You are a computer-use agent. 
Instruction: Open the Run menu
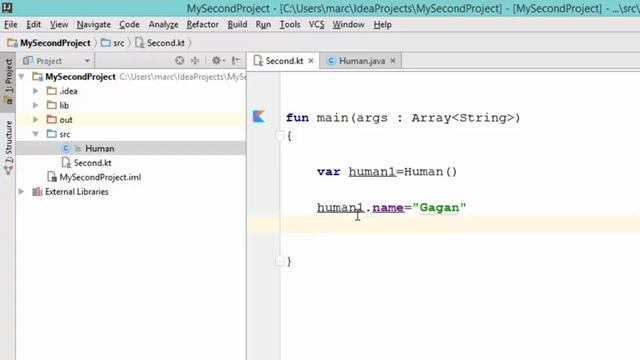pos(263,24)
